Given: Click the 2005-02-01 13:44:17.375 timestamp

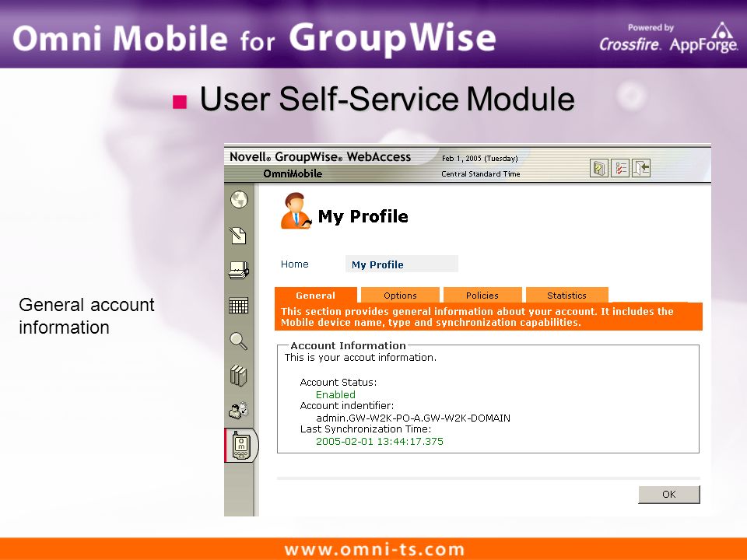Looking at the screenshot, I should pos(379,442).
